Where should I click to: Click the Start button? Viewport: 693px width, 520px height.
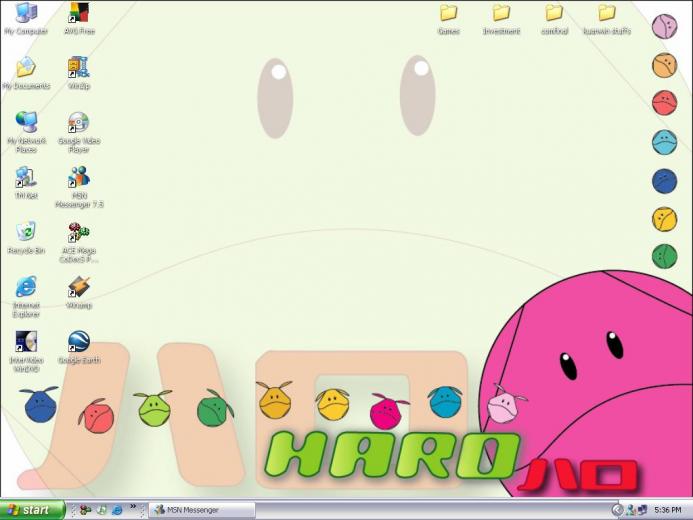click(x=32, y=510)
